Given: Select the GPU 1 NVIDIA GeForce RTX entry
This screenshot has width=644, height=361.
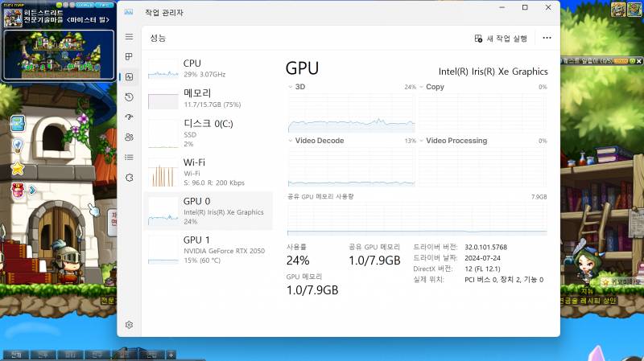Looking at the screenshot, I should click(208, 249).
